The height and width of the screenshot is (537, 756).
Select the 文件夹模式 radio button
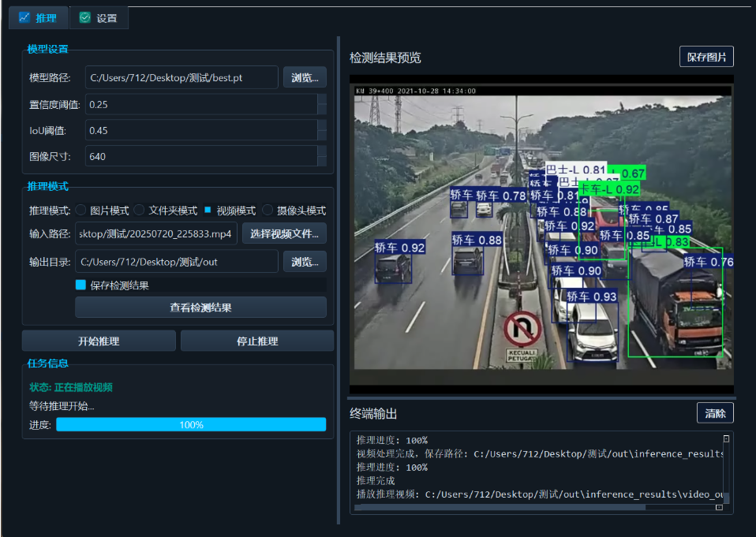point(140,208)
